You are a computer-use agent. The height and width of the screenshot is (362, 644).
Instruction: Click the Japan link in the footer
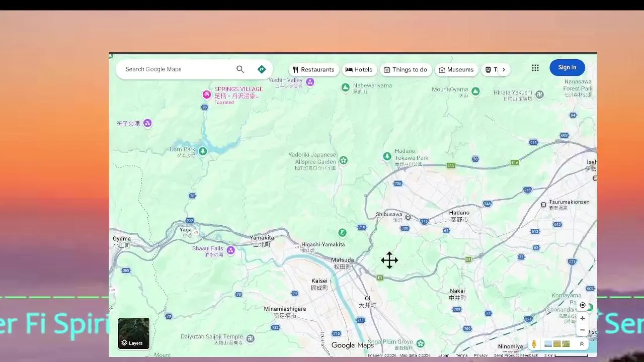(444, 355)
